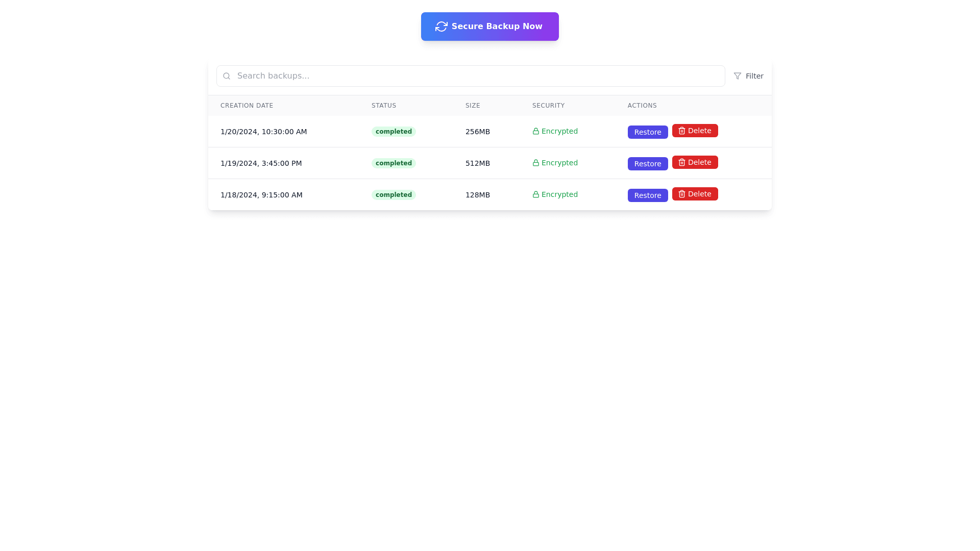This screenshot has width=980, height=551.
Task: Click trash icon for the 1/19/2024 backup
Action: (681, 162)
